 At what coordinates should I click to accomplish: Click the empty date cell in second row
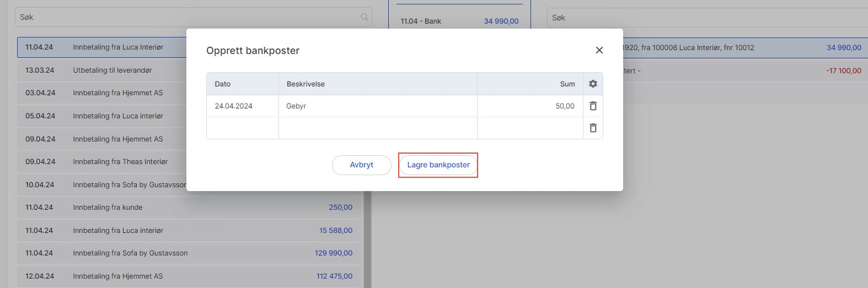click(242, 128)
